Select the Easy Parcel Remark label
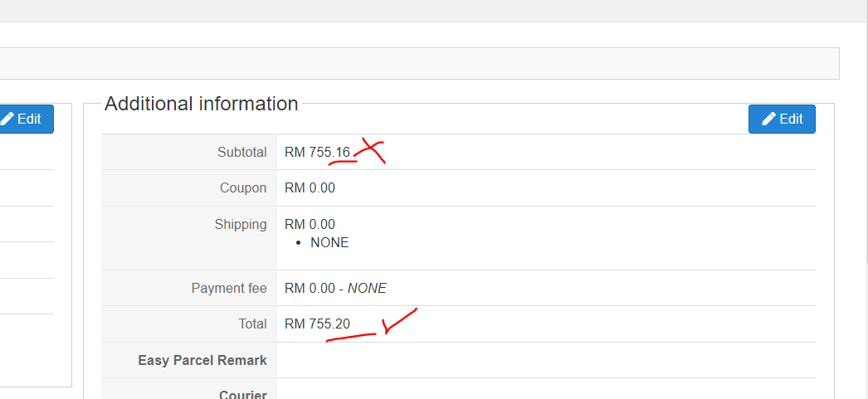 (x=202, y=360)
